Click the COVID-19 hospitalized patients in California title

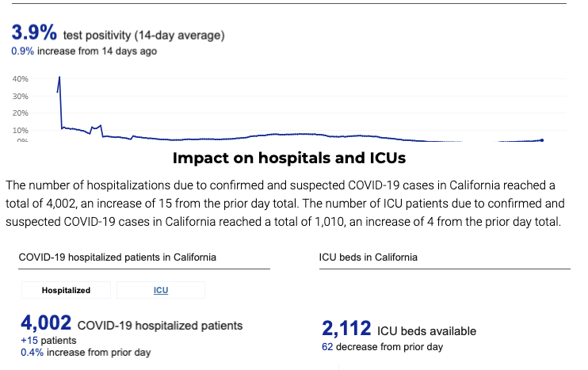click(x=117, y=257)
